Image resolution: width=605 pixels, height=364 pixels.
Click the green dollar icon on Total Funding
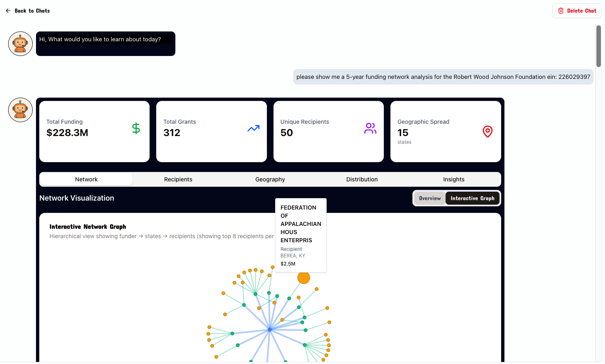136,128
